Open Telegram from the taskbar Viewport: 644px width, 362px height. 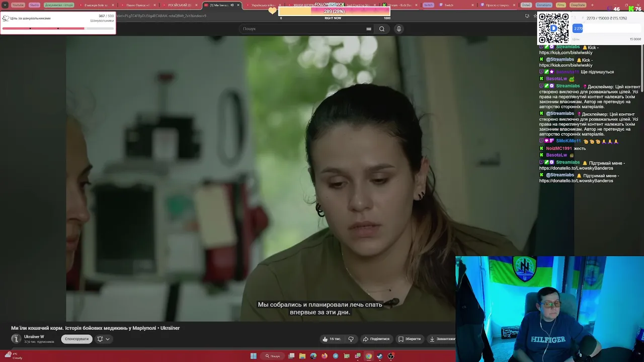pos(336,356)
